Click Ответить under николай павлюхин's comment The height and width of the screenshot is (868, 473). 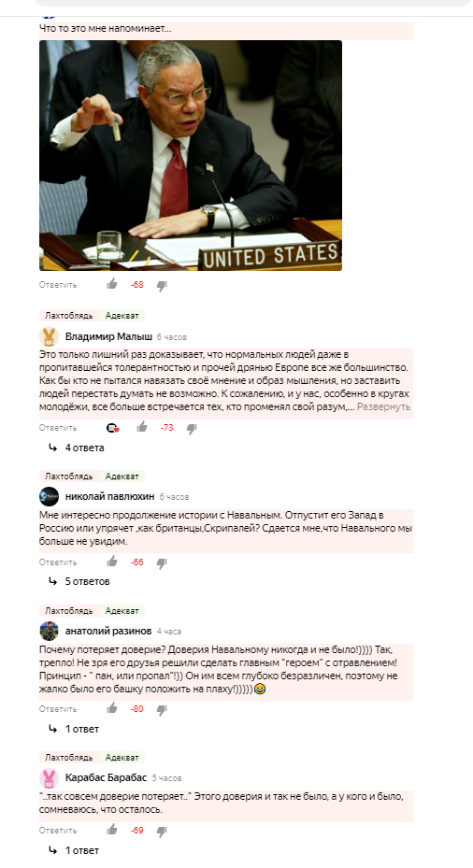click(58, 562)
